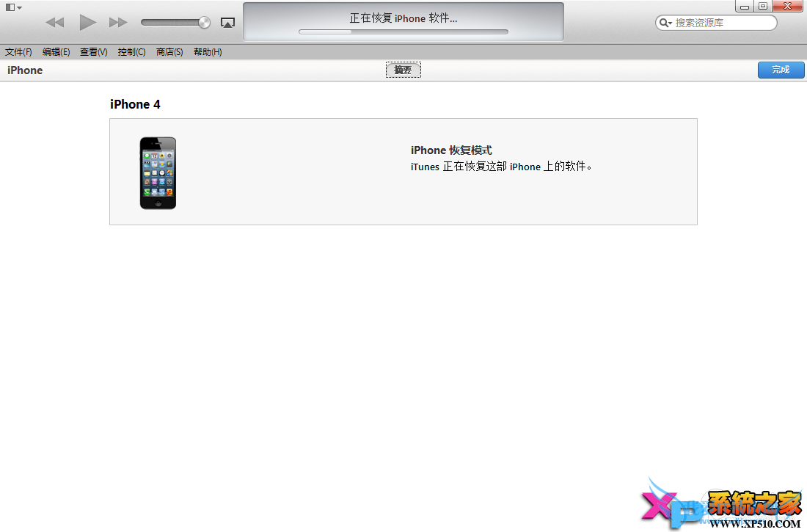Click the fast forward next track button
The height and width of the screenshot is (532, 807).
(118, 22)
